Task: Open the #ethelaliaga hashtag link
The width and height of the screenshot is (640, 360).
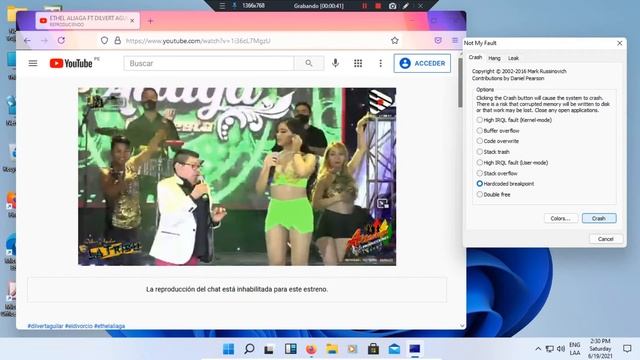Action: pyautogui.click(x=109, y=326)
